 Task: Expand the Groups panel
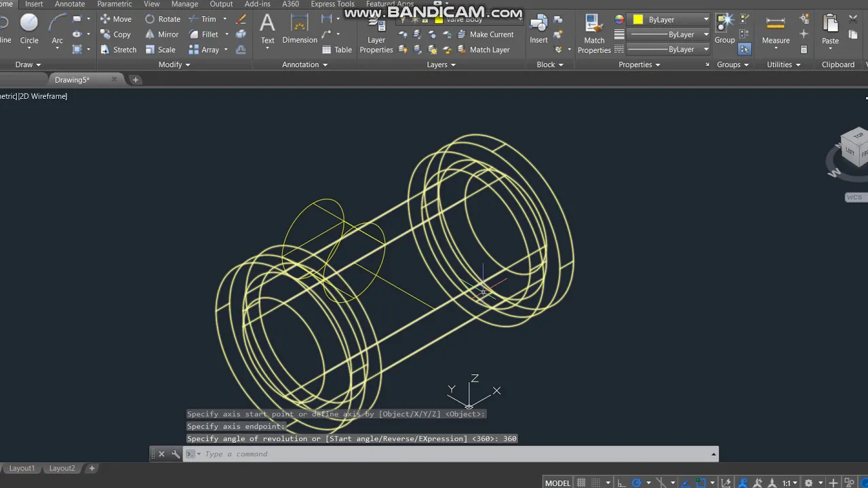click(x=732, y=64)
